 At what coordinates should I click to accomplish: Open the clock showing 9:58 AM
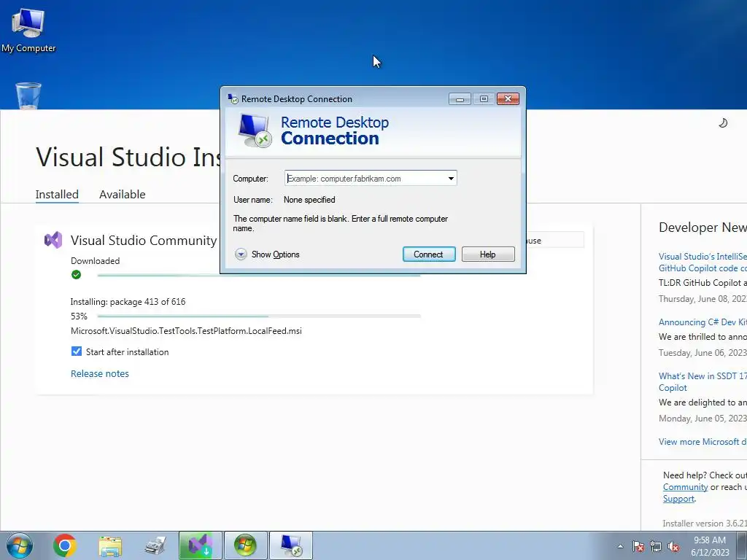pyautogui.click(x=710, y=546)
